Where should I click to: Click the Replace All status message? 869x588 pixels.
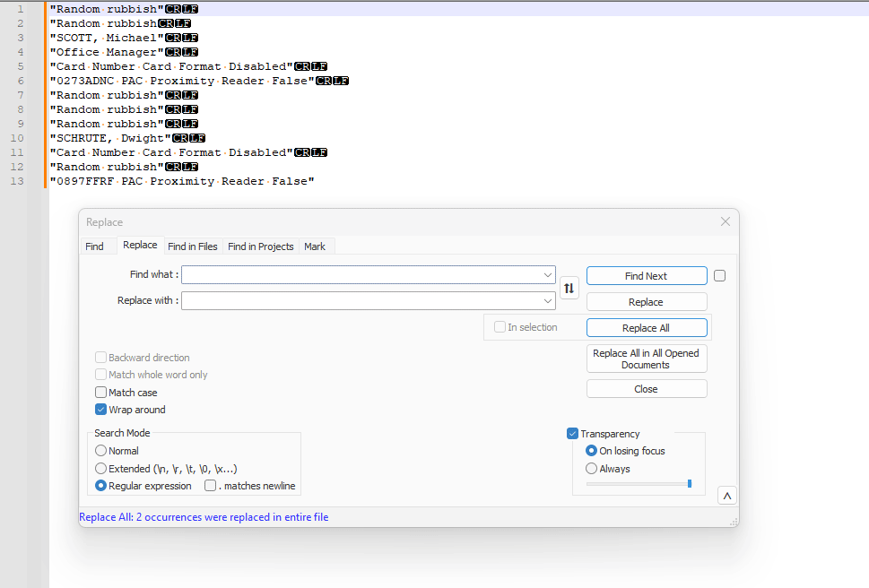tap(204, 517)
